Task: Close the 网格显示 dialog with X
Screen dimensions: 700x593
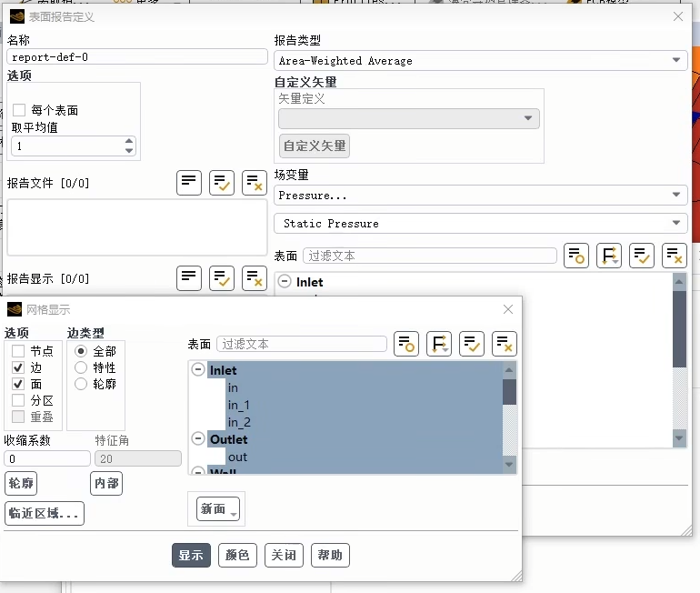Action: pos(508,309)
